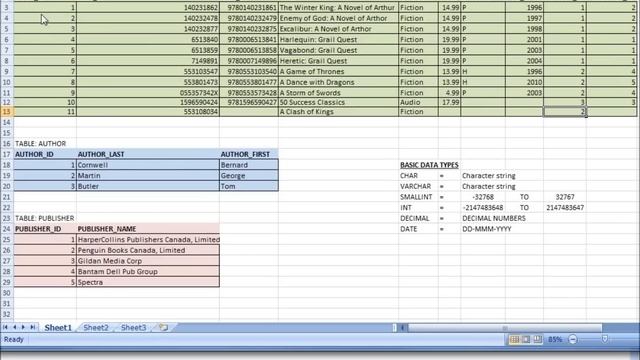The image size is (640, 360).
Task: Select cell 'The Winter King: A Novel of Arthur'
Action: click(x=338, y=7)
